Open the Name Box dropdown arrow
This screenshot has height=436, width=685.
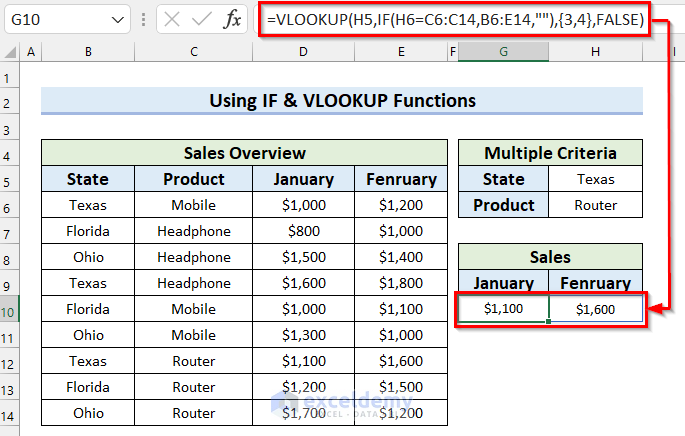click(119, 20)
